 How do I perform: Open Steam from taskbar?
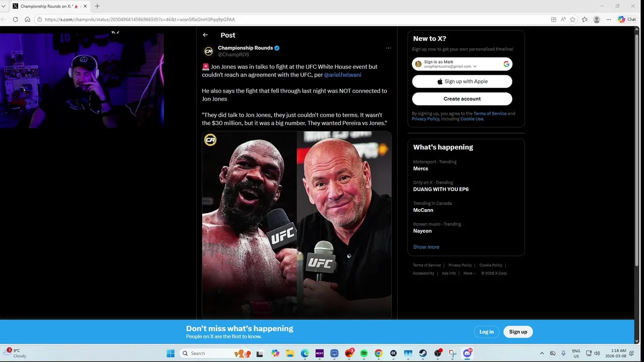tap(423, 353)
